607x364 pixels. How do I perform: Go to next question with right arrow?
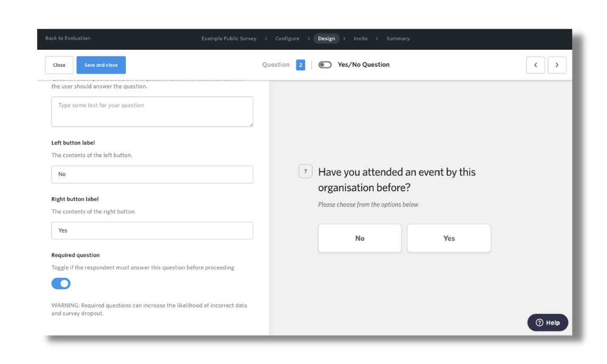click(557, 65)
